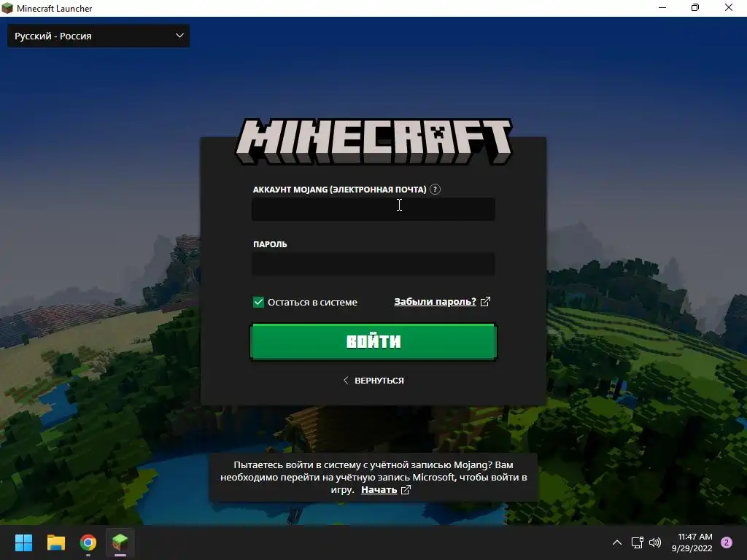Open the Забыли пароль? link
Image resolution: width=747 pixels, height=560 pixels.
click(x=435, y=301)
